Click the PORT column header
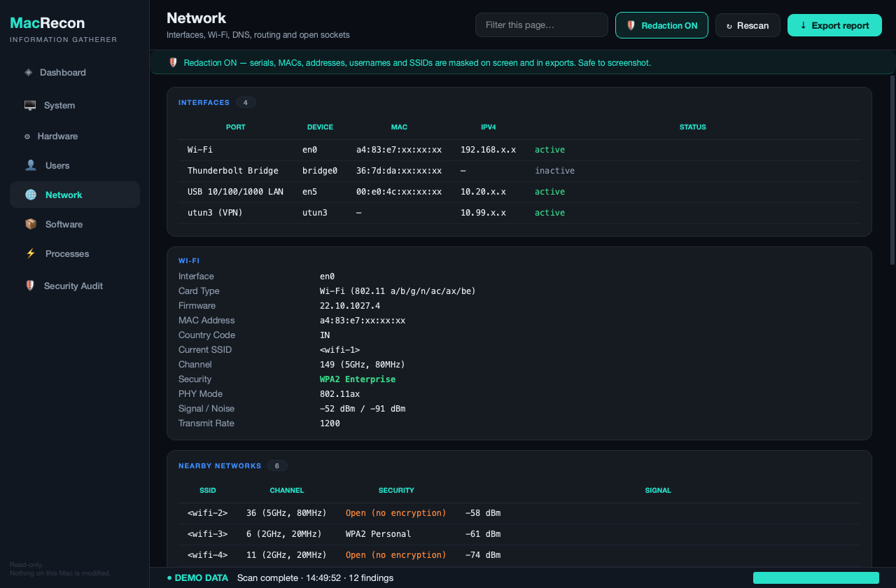This screenshot has width=896, height=588. (236, 127)
